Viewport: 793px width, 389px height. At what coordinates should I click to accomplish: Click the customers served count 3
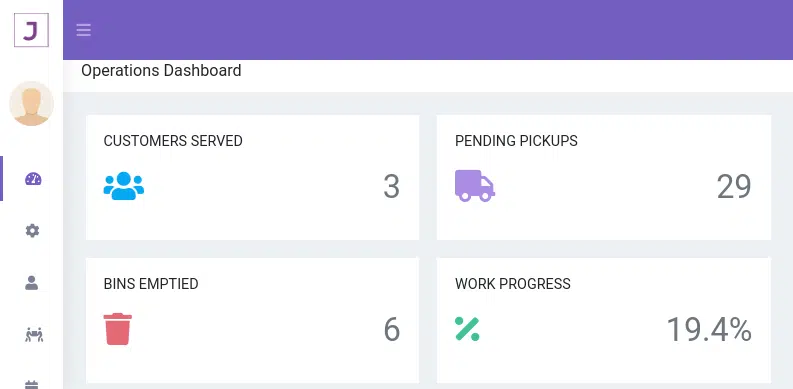click(x=391, y=186)
